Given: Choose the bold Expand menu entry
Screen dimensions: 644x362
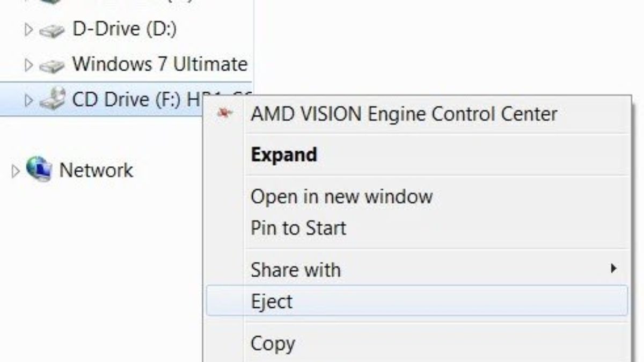Looking at the screenshot, I should pos(283,155).
